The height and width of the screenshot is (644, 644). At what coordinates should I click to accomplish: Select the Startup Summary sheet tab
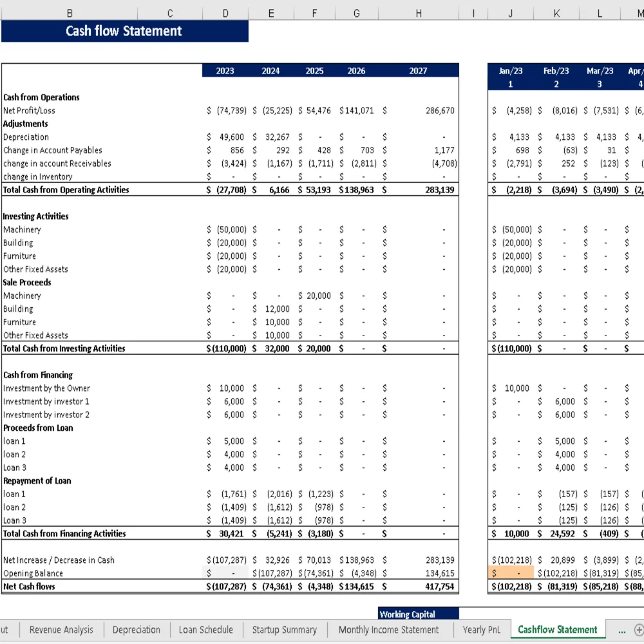[x=285, y=630]
